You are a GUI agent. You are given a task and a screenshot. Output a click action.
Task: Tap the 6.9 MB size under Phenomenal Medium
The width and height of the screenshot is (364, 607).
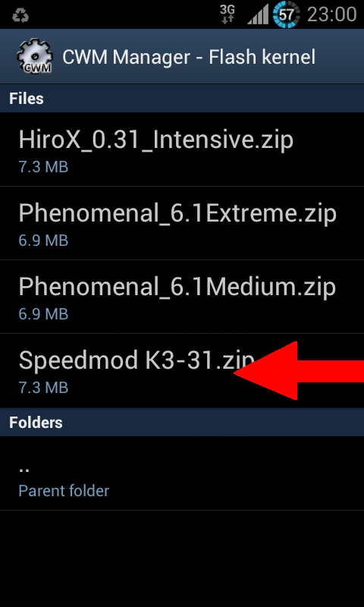pyautogui.click(x=43, y=314)
